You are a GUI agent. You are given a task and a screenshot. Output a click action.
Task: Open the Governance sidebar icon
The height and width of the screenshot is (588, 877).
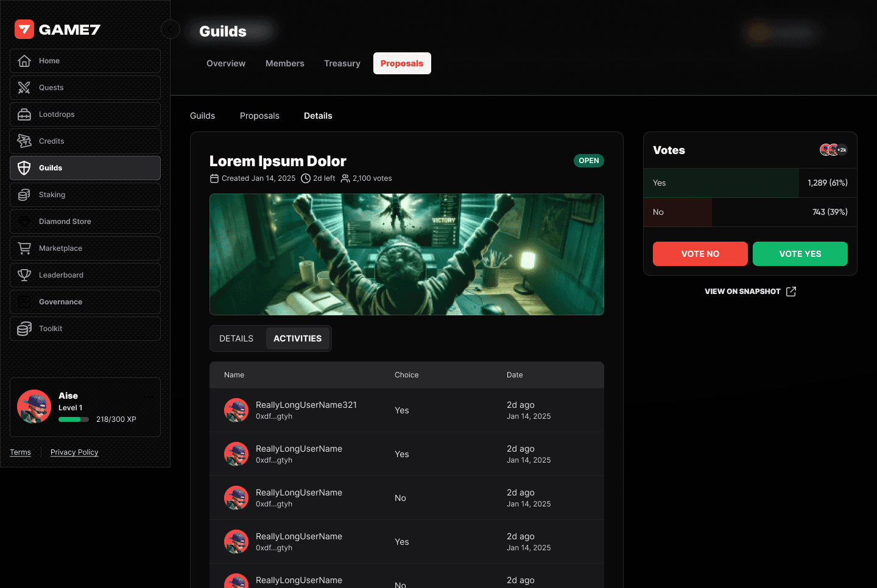(24, 302)
